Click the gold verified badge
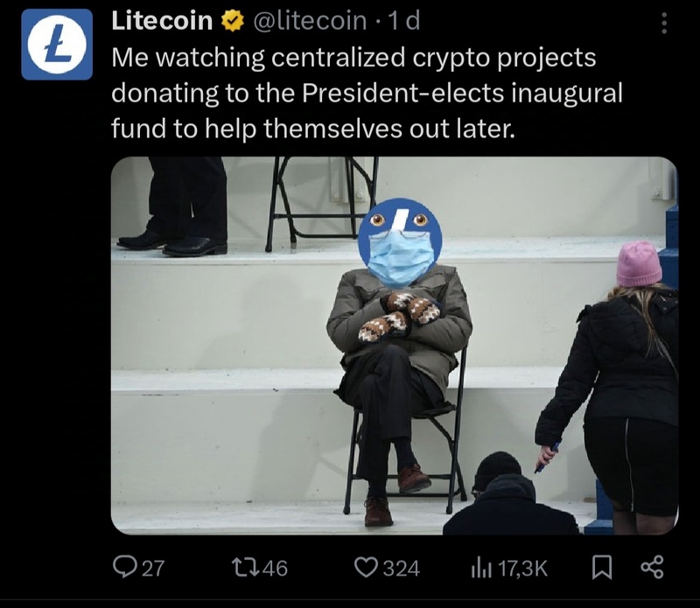 [x=233, y=21]
